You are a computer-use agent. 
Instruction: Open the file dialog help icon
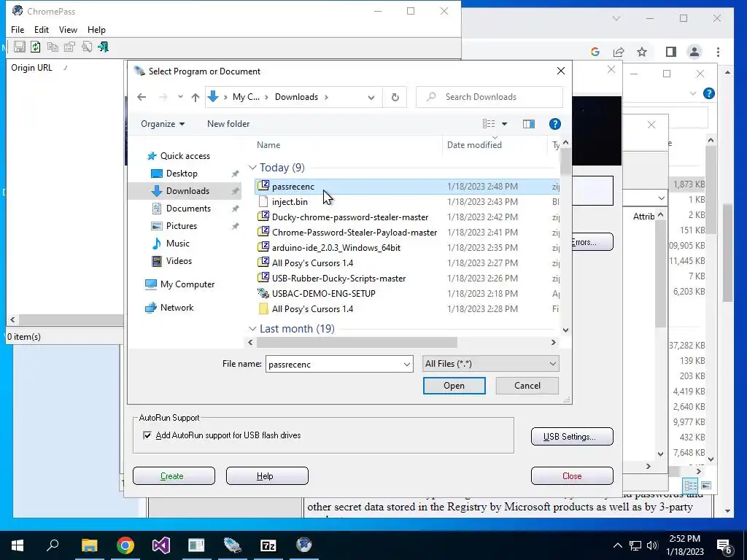554,124
